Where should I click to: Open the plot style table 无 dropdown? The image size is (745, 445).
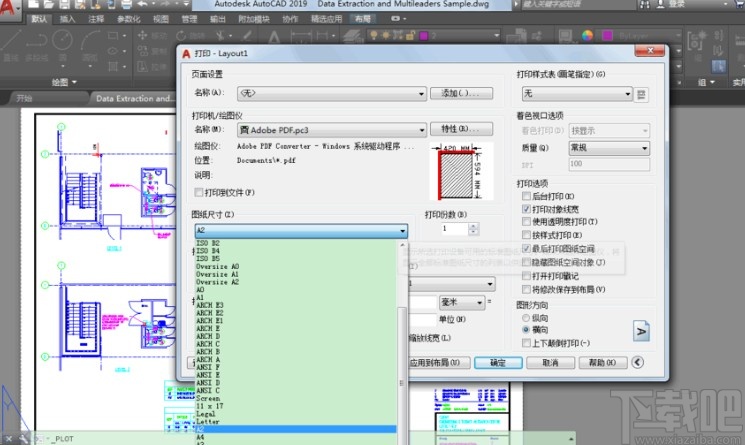pos(577,94)
